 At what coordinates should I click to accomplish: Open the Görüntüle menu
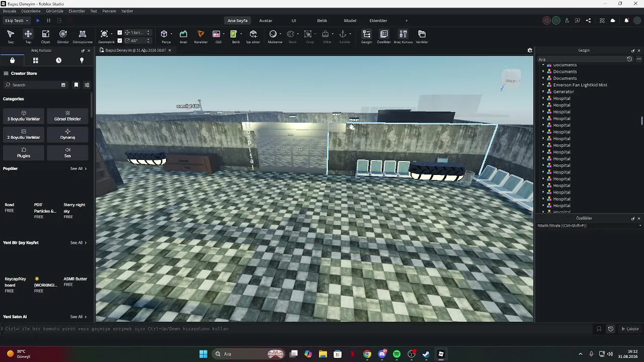tap(54, 11)
